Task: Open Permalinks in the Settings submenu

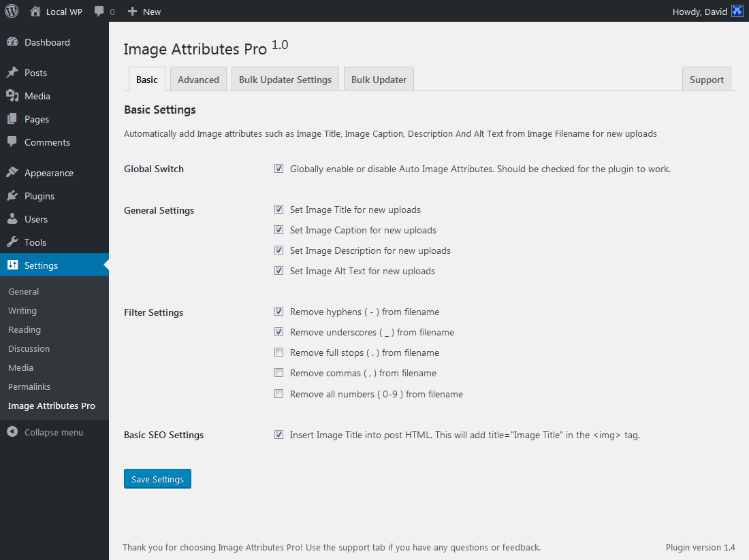Action: [x=29, y=386]
